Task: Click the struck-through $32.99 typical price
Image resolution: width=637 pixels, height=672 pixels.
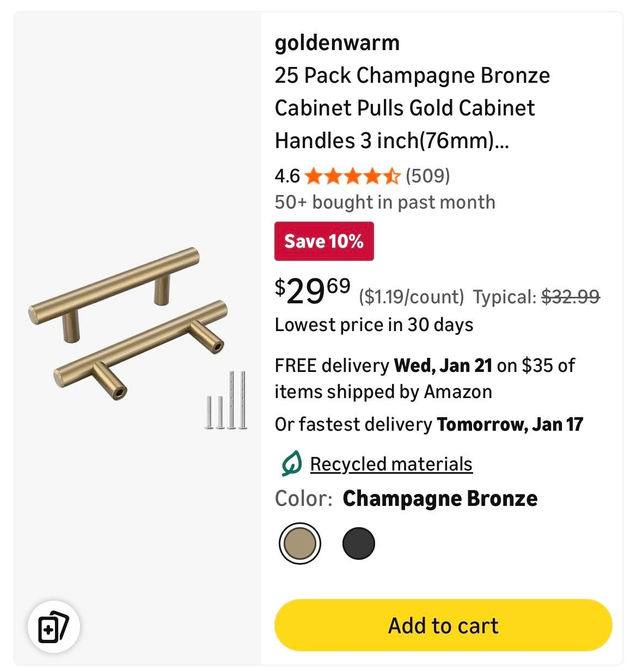Action: click(571, 297)
